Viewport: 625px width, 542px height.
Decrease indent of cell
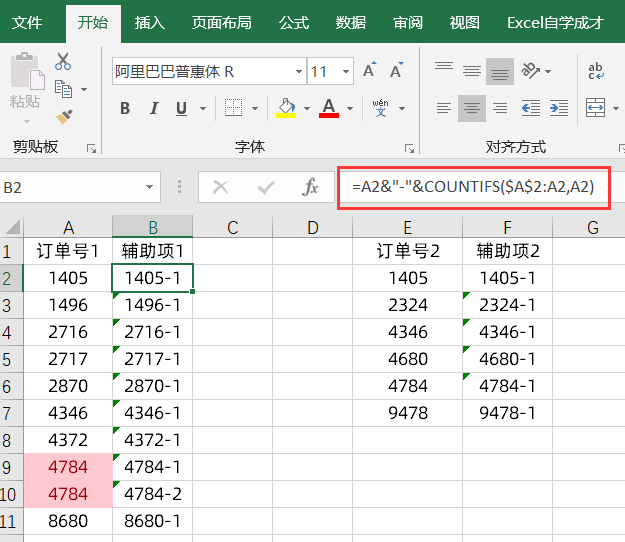click(531, 108)
